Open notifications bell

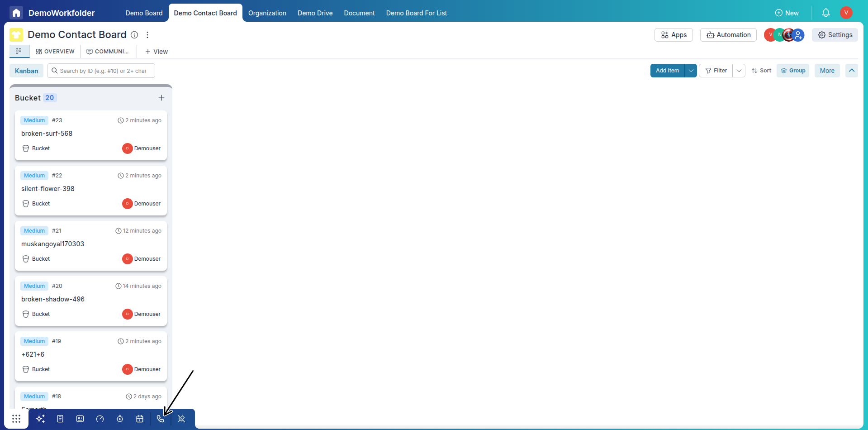[x=826, y=13]
